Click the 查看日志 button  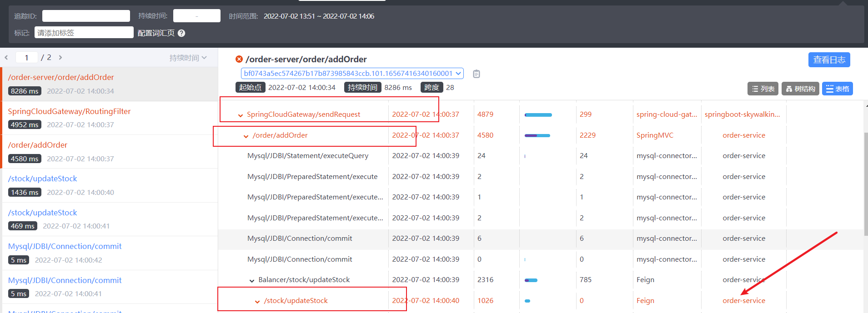pos(829,60)
